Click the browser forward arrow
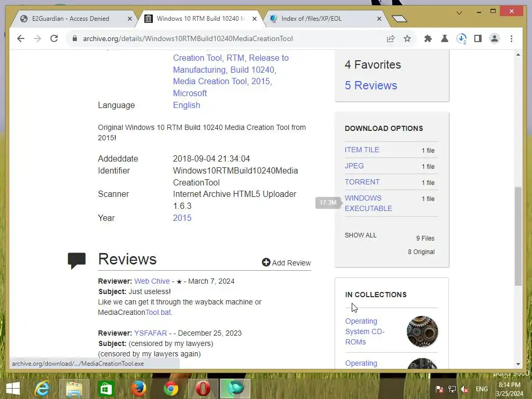Screen dimensions: 532x399 37,38
